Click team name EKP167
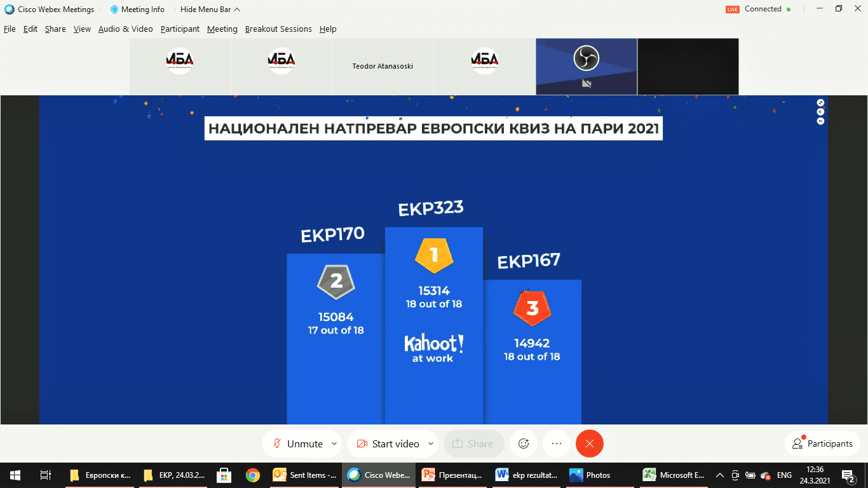Viewport: 868px width, 488px height. [x=529, y=261]
